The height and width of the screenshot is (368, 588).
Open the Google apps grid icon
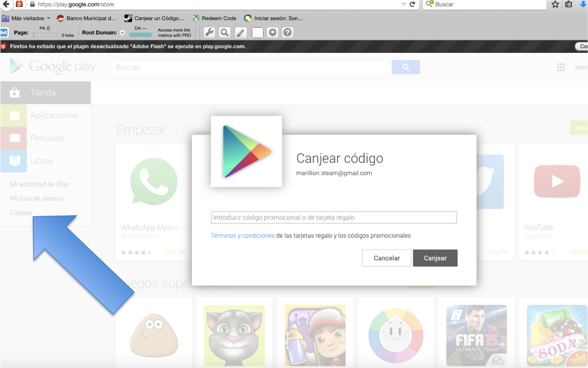pos(561,67)
